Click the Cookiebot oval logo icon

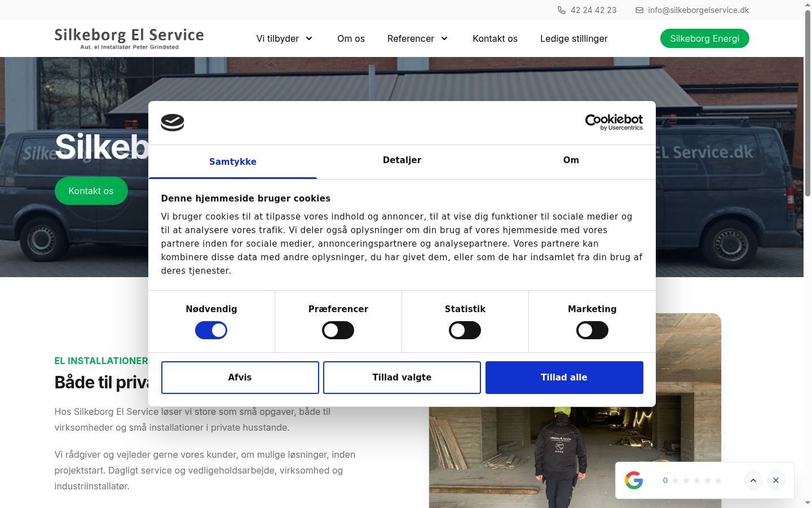[x=173, y=122]
